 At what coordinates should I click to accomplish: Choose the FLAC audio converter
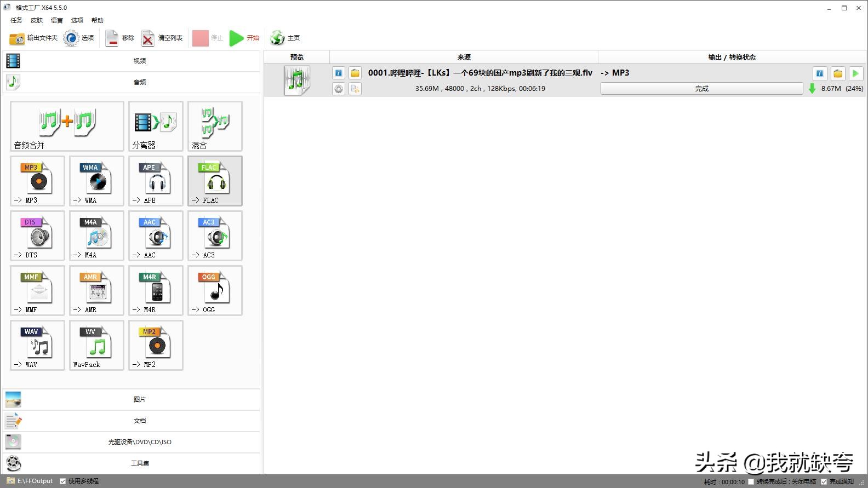coord(215,181)
